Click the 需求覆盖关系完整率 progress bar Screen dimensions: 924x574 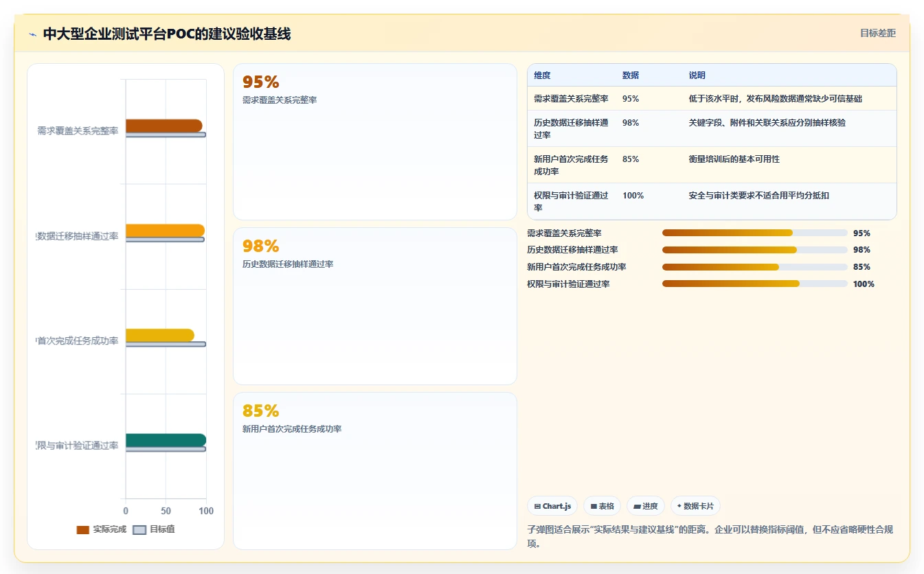[x=754, y=233]
